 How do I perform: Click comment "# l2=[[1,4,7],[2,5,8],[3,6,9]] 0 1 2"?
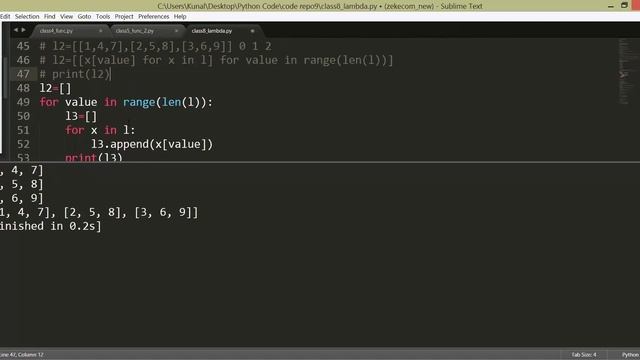(x=156, y=46)
